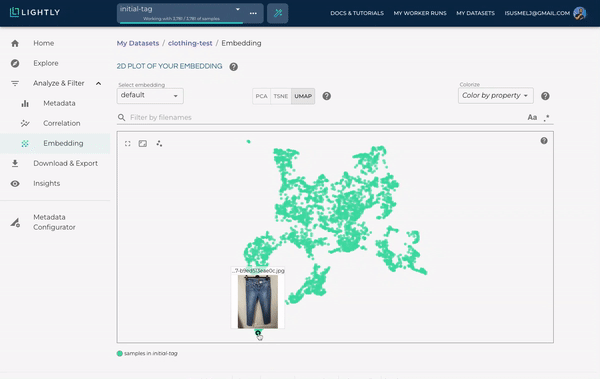The width and height of the screenshot is (600, 379).
Task: Switch projection to PCA
Action: [x=261, y=96]
